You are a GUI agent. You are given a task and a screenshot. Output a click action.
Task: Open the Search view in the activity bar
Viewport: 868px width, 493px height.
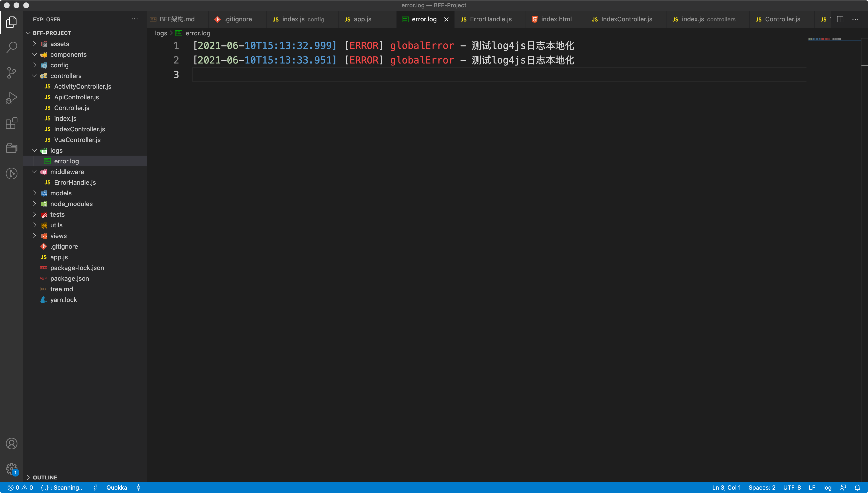(x=11, y=48)
